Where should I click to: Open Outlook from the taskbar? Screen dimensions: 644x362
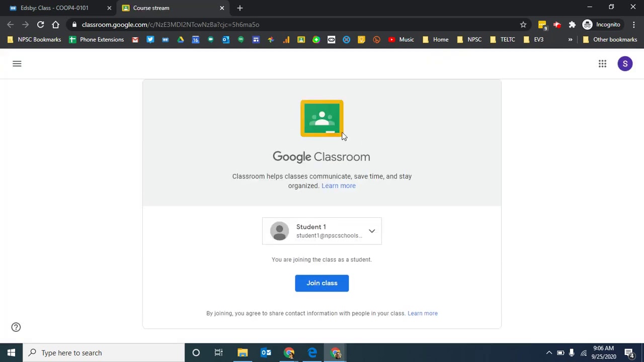(266, 352)
